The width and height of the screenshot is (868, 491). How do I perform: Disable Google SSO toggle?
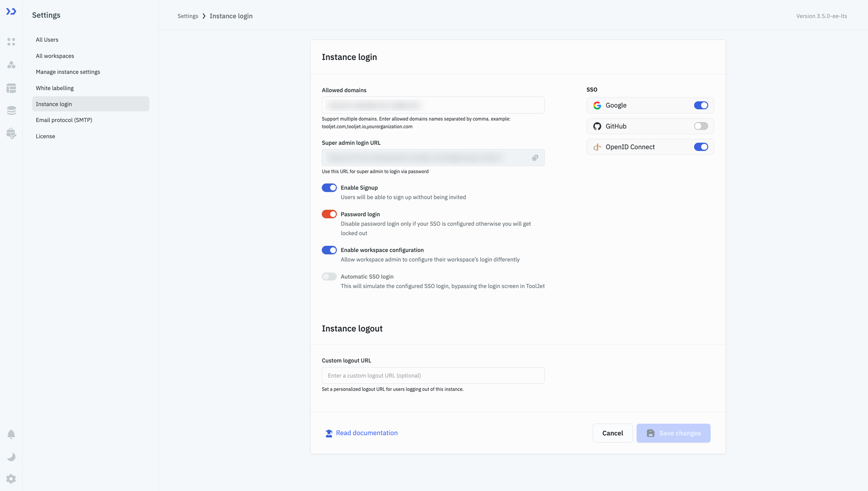[701, 105]
